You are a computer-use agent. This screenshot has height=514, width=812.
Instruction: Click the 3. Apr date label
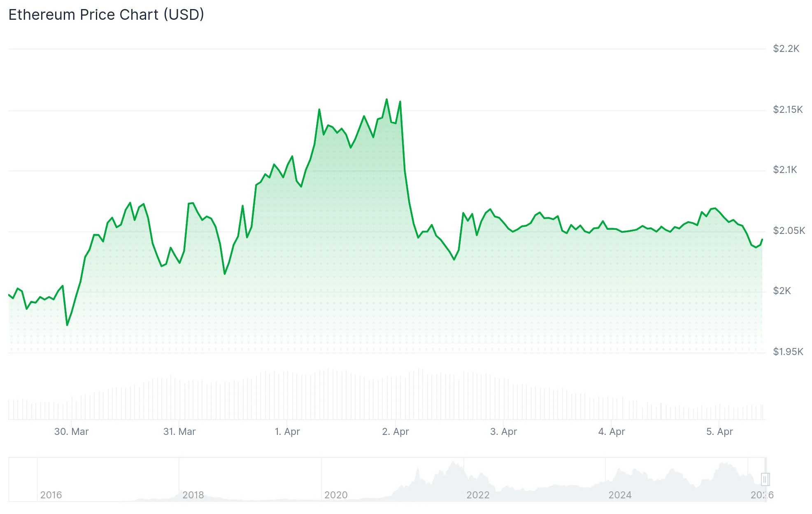tap(503, 432)
